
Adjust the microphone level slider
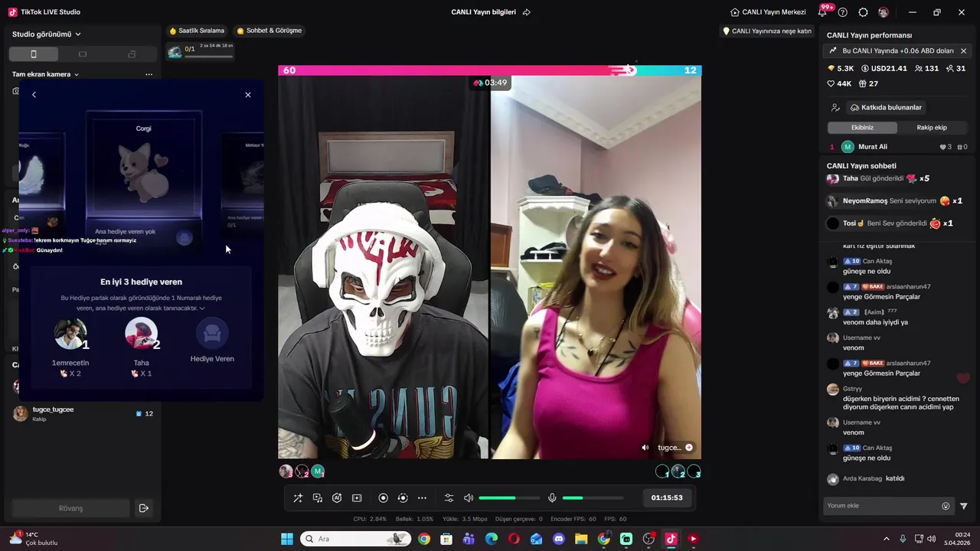(593, 498)
